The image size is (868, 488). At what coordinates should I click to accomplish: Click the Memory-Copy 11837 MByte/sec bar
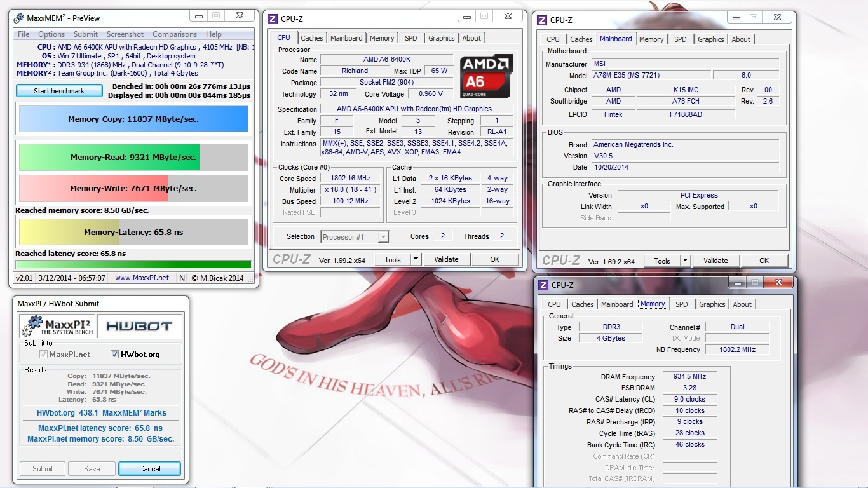133,119
